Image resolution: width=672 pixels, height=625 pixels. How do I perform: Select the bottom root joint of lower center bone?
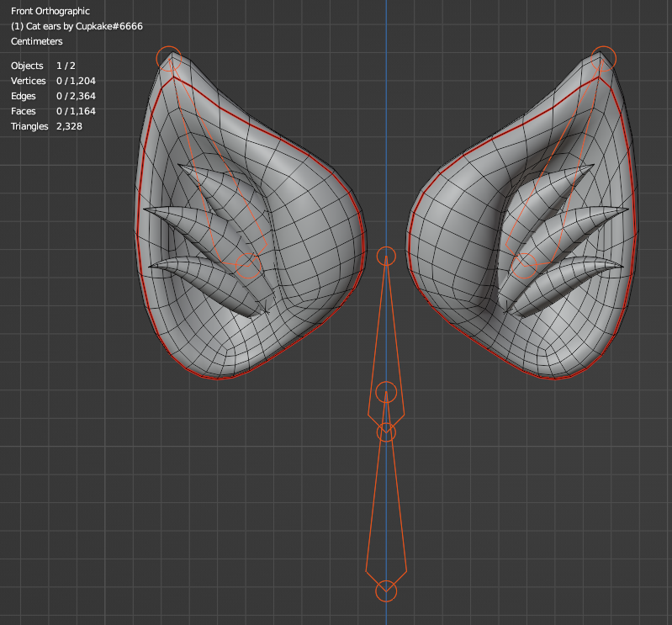pos(385,591)
